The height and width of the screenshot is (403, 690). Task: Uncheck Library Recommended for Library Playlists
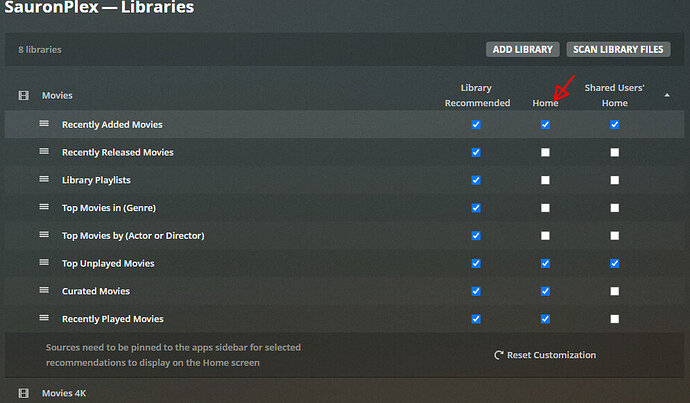point(476,180)
